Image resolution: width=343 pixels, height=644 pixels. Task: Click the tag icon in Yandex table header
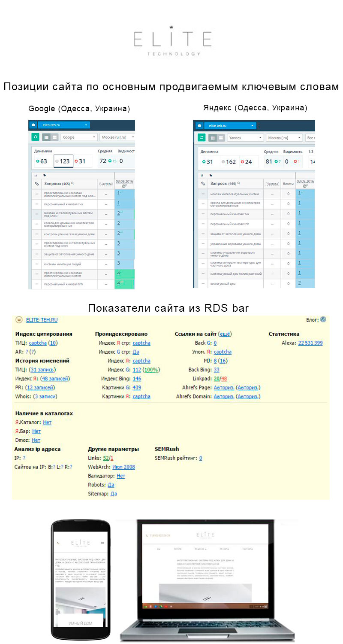(x=211, y=175)
